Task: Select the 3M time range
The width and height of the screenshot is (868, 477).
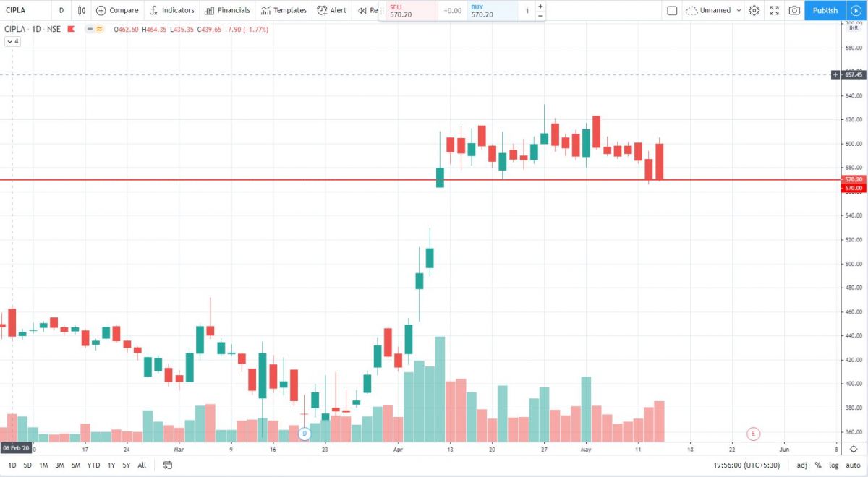Action: click(x=59, y=465)
